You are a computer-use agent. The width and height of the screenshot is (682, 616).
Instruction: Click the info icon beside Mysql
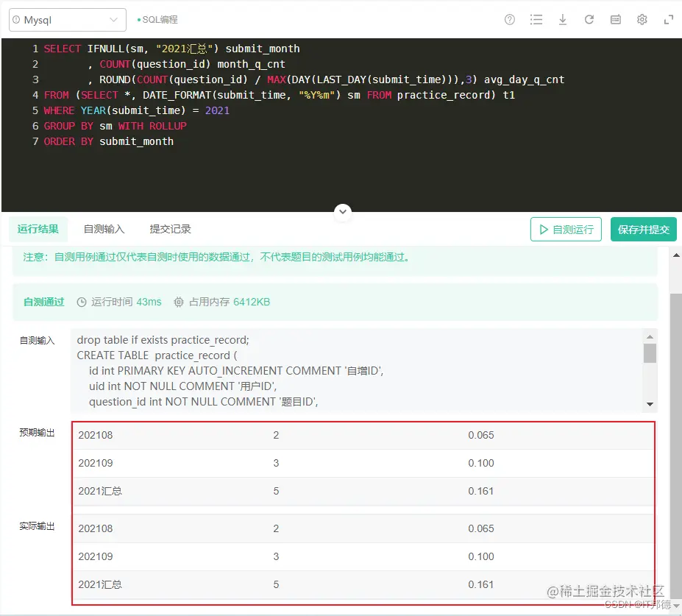point(16,20)
